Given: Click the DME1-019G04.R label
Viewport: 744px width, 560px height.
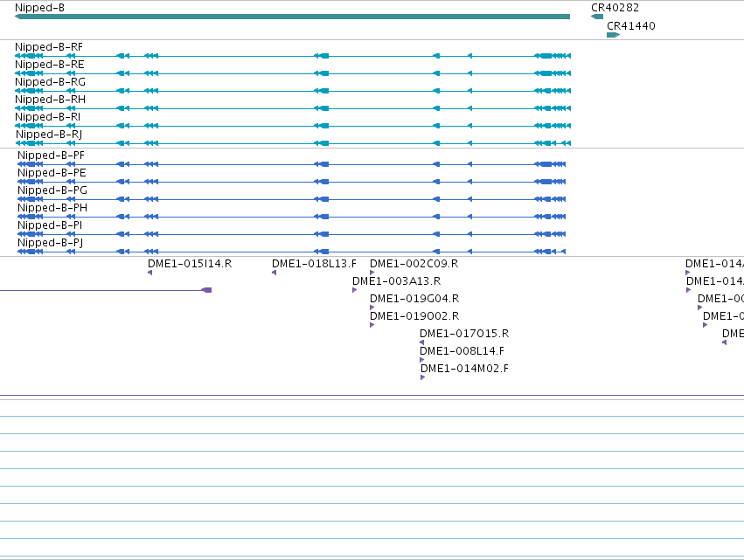Looking at the screenshot, I should pyautogui.click(x=414, y=299).
